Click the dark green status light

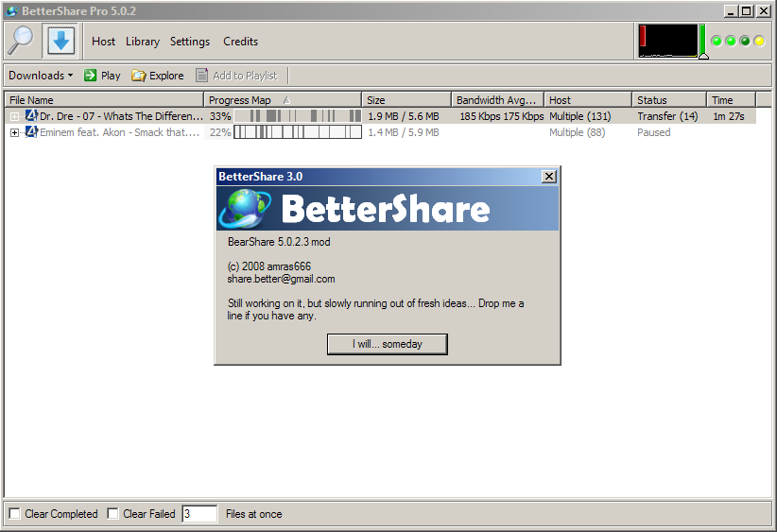click(x=745, y=42)
